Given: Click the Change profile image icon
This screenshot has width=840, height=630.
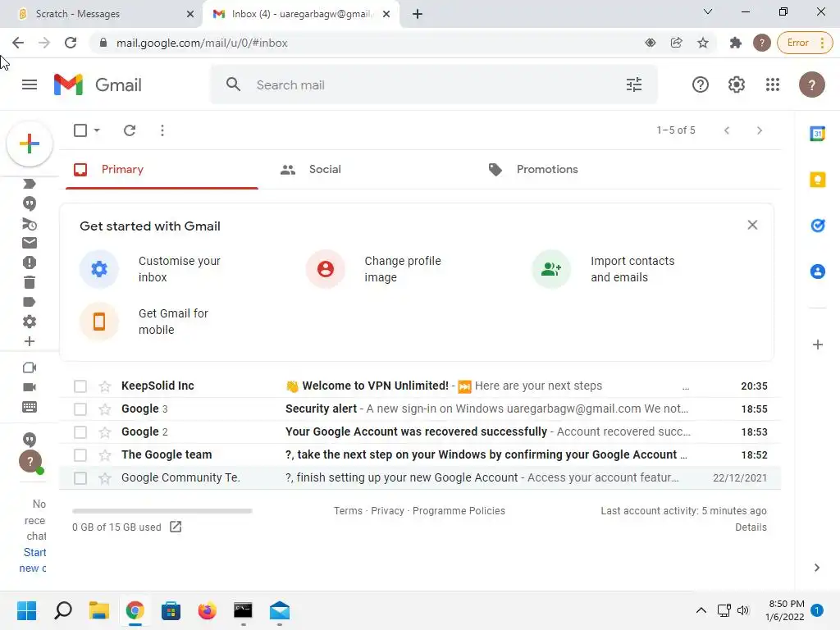Looking at the screenshot, I should tap(325, 269).
